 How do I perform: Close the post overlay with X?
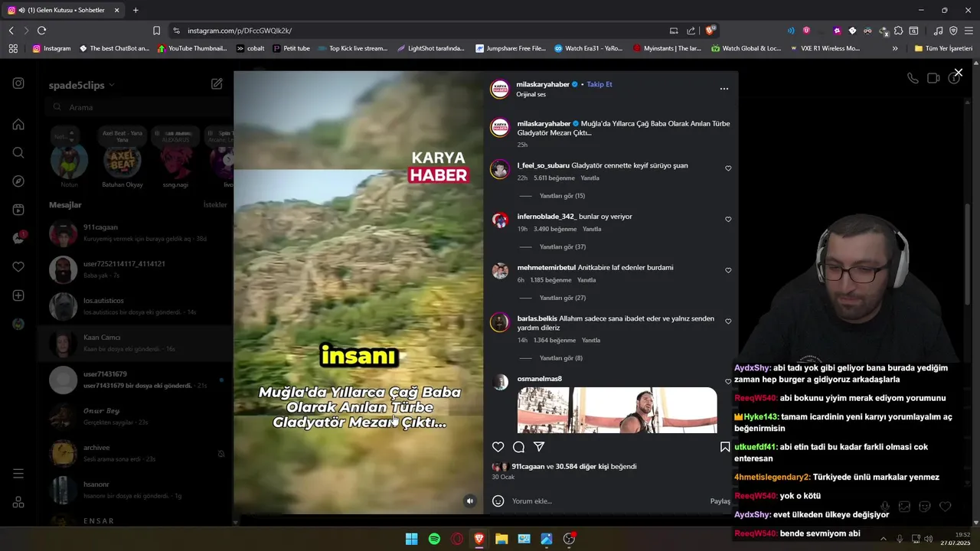coord(958,73)
